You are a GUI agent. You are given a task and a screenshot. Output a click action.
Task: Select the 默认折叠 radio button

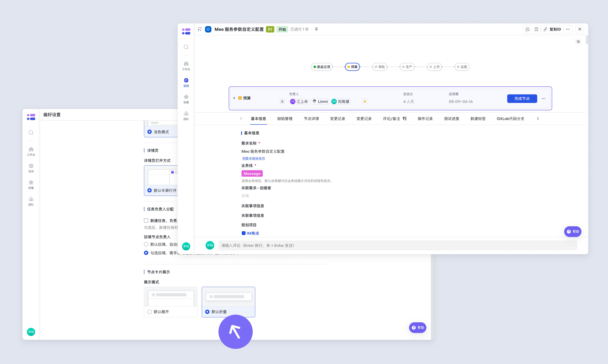point(207,312)
